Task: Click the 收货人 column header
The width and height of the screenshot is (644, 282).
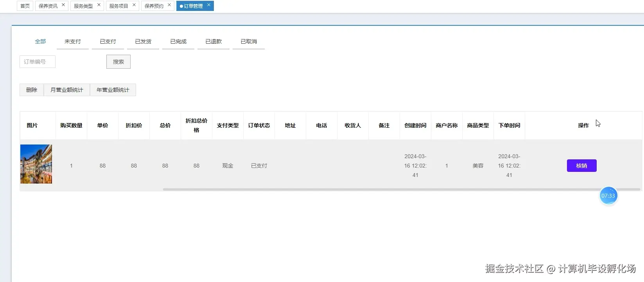Action: (x=353, y=125)
